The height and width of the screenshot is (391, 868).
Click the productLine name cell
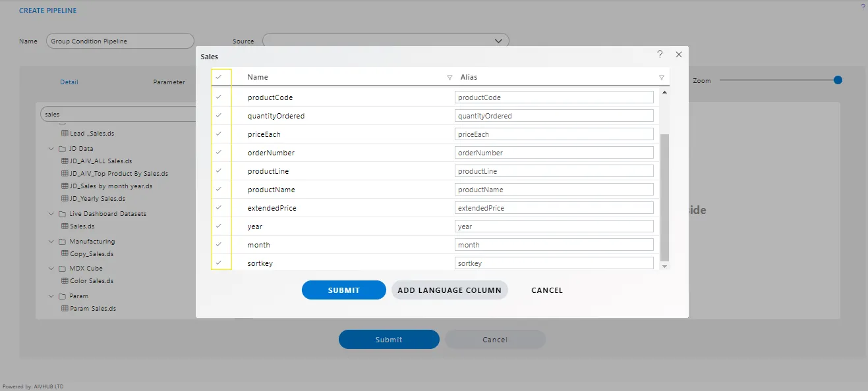pos(268,171)
